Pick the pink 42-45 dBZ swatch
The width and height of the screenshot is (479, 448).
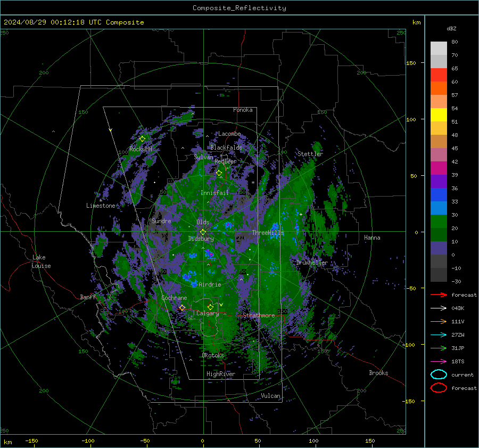439,155
